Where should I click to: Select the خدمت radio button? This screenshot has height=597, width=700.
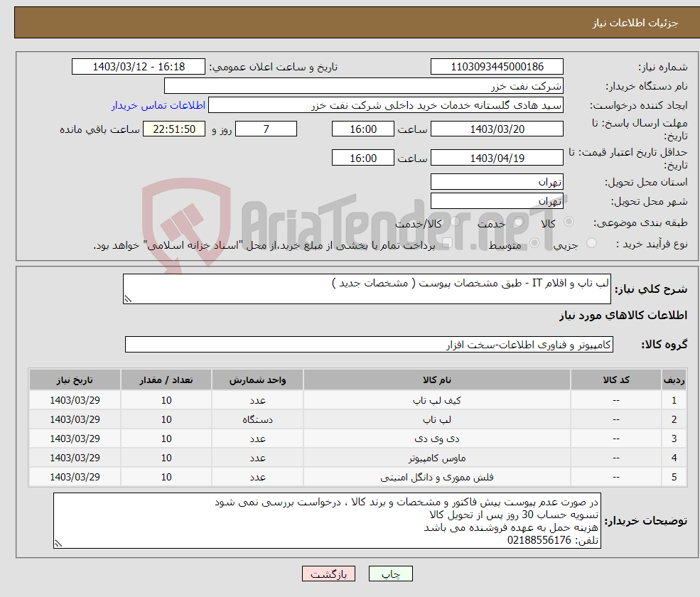pos(519,222)
